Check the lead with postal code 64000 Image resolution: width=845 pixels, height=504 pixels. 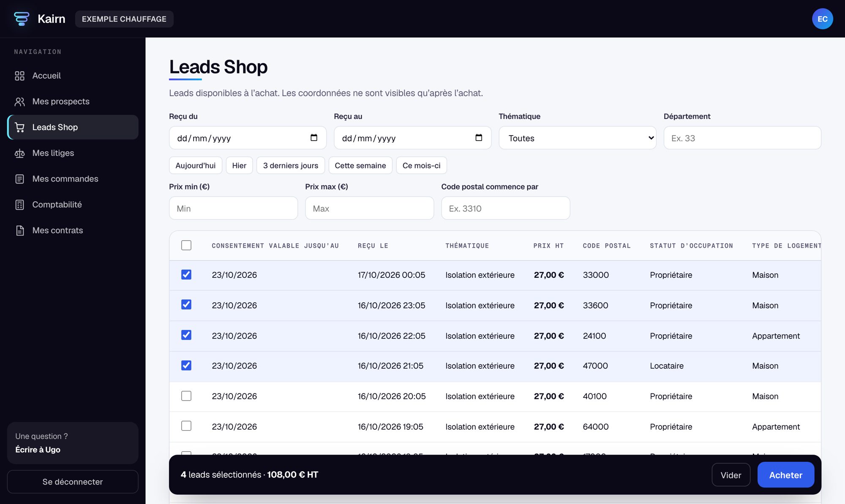tap(186, 426)
